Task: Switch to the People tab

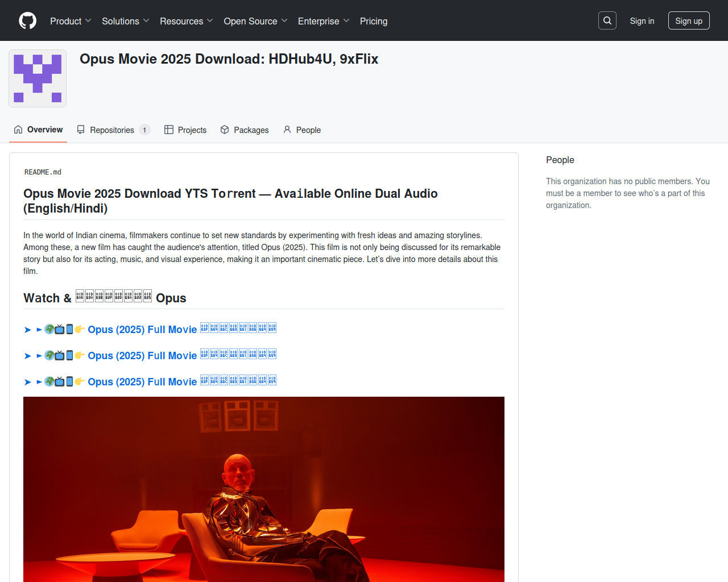Action: (302, 130)
